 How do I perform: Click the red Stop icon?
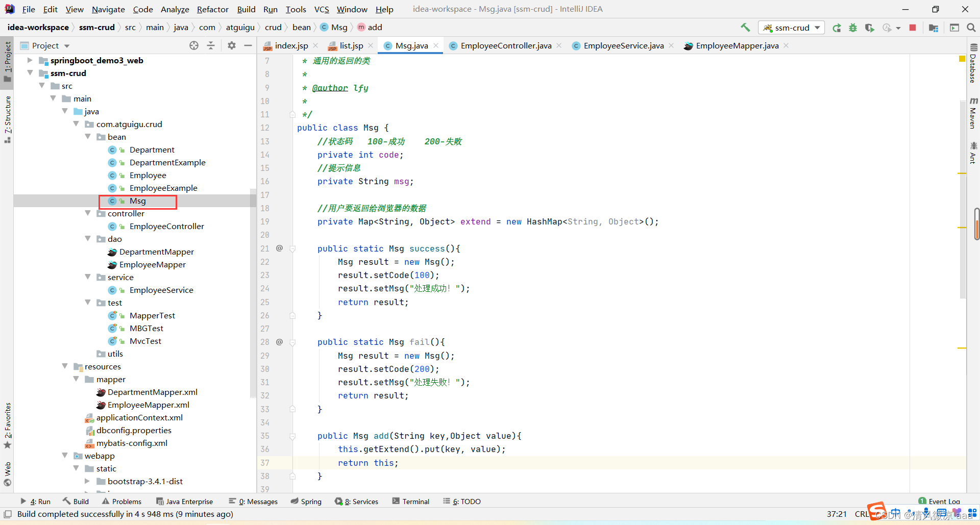(x=913, y=28)
